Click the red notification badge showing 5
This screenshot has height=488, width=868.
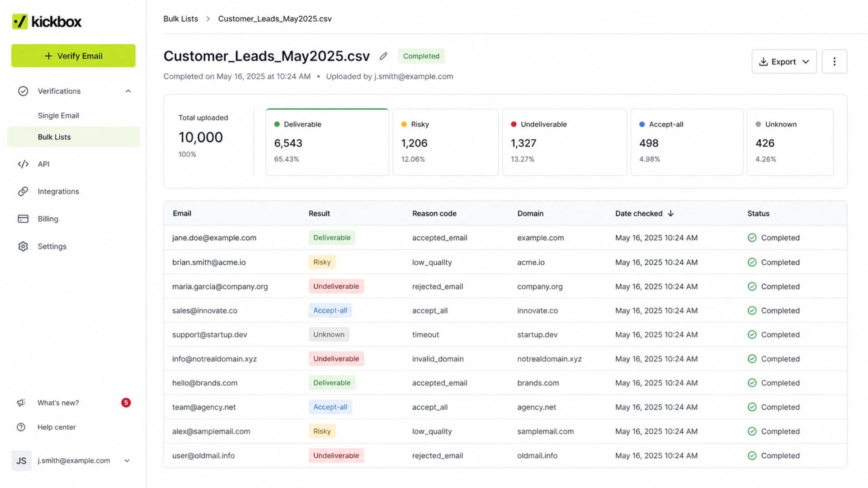click(126, 403)
